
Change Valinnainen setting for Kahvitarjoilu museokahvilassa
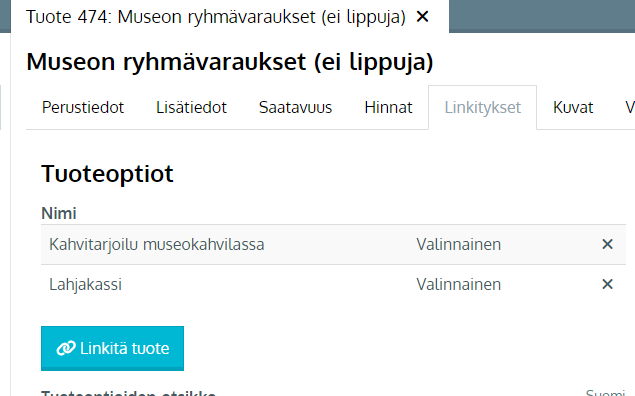tap(458, 245)
